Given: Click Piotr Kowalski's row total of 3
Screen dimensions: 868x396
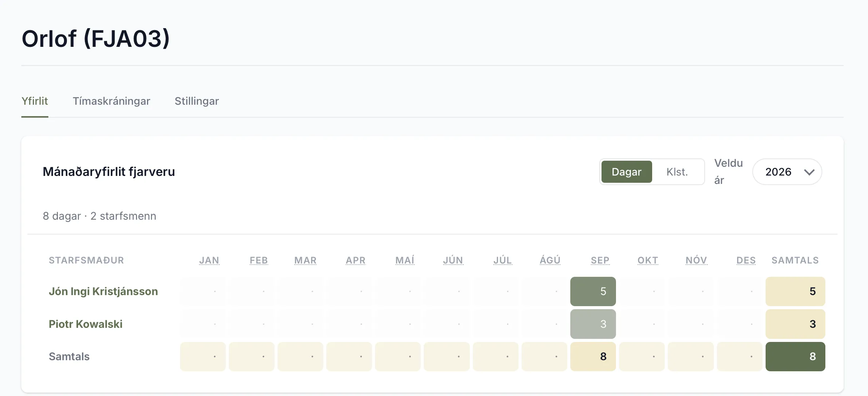Looking at the screenshot, I should click(795, 324).
